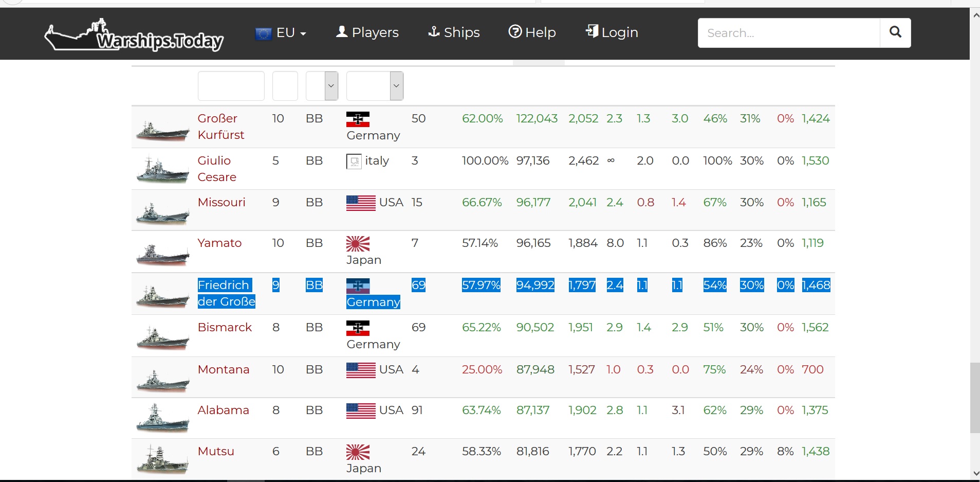Image resolution: width=980 pixels, height=482 pixels.
Task: Click the scrollbar down arrow
Action: tap(975, 473)
